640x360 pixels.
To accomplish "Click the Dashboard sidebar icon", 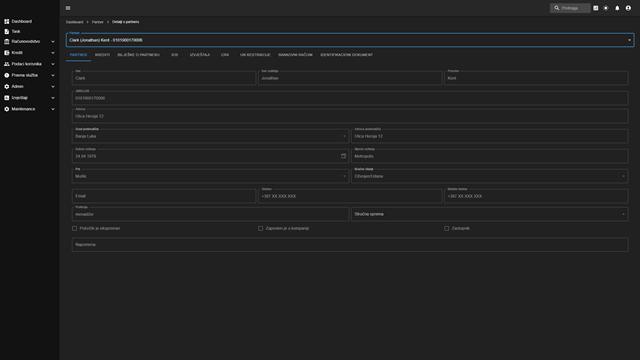I will (x=7, y=21).
